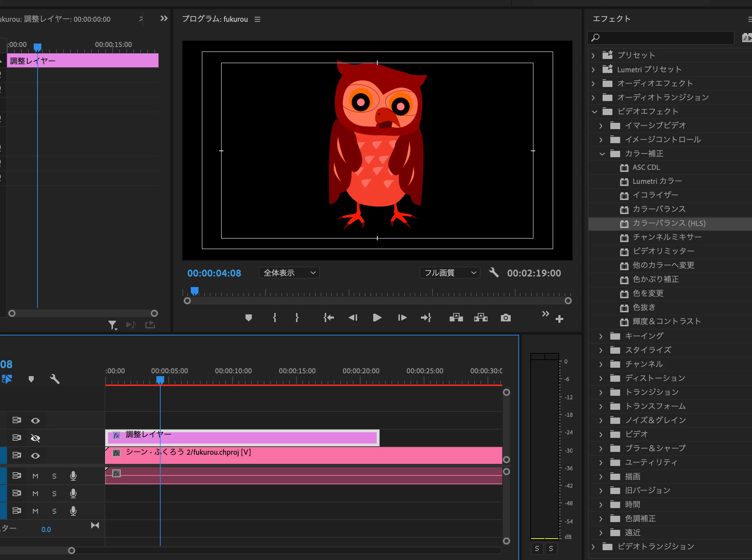Click the Go to In point icon
This screenshot has width=752, height=560.
329,318
